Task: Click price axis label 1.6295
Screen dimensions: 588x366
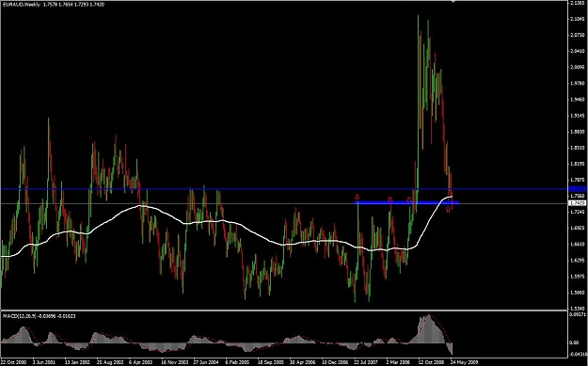Action: [577, 261]
